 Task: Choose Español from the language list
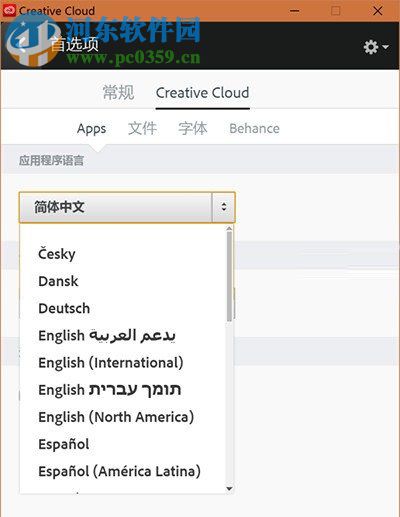tap(64, 444)
